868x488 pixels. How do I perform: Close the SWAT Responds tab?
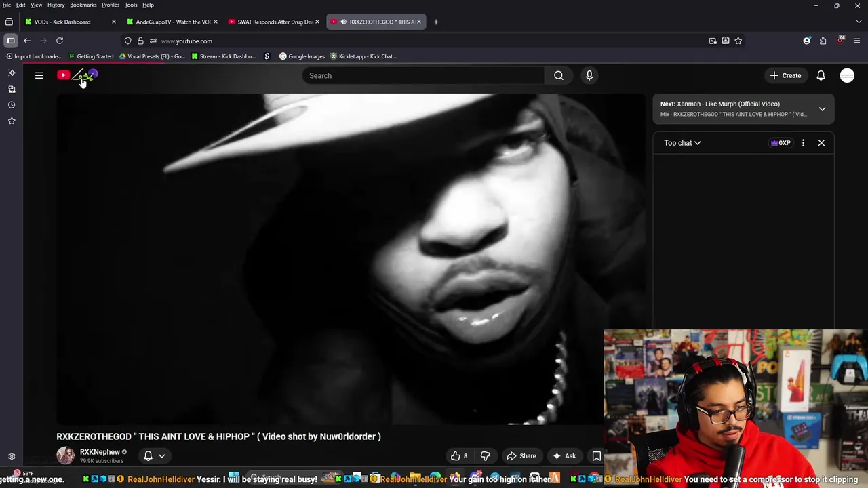tap(317, 22)
